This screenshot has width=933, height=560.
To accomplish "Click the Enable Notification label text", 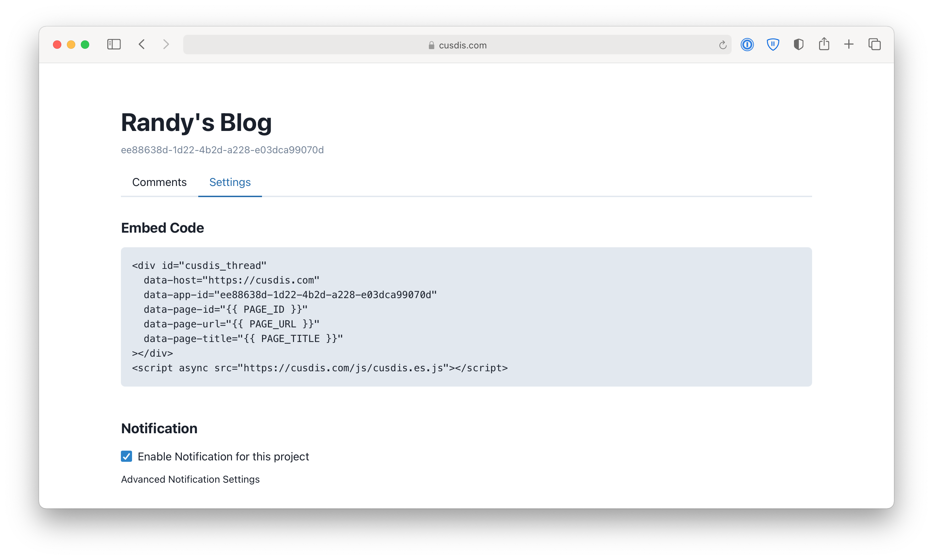I will (223, 457).
